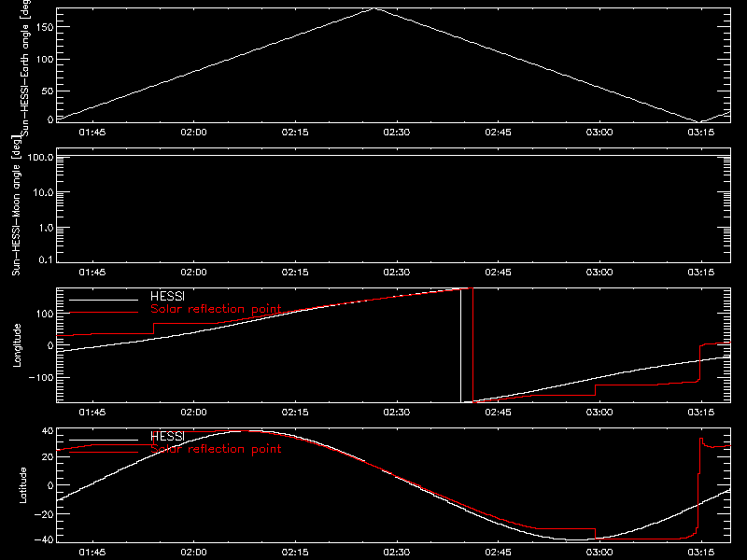This screenshot has width=747, height=560.
Task: Select HESSI legend label in Latitude plot
Action: (x=167, y=437)
